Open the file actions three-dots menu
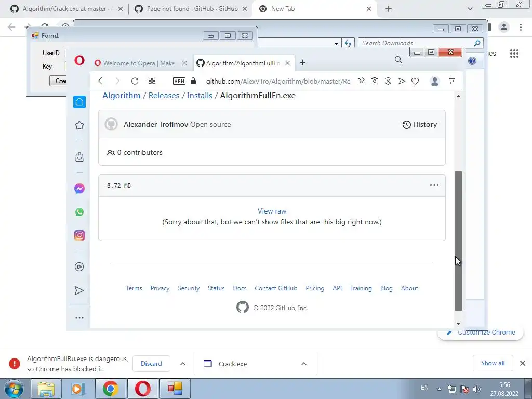Screen dimensions: 532x399 click(434, 185)
